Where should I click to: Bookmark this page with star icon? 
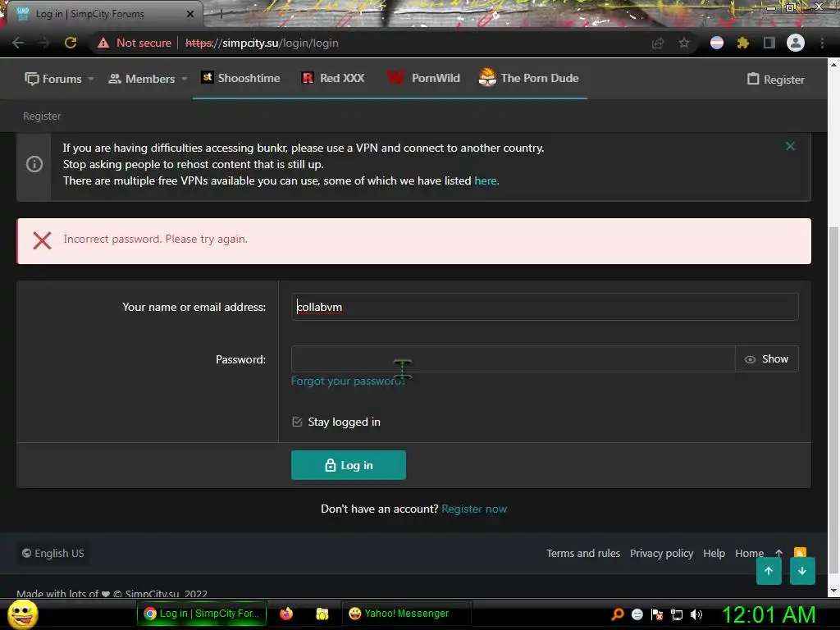point(684,43)
